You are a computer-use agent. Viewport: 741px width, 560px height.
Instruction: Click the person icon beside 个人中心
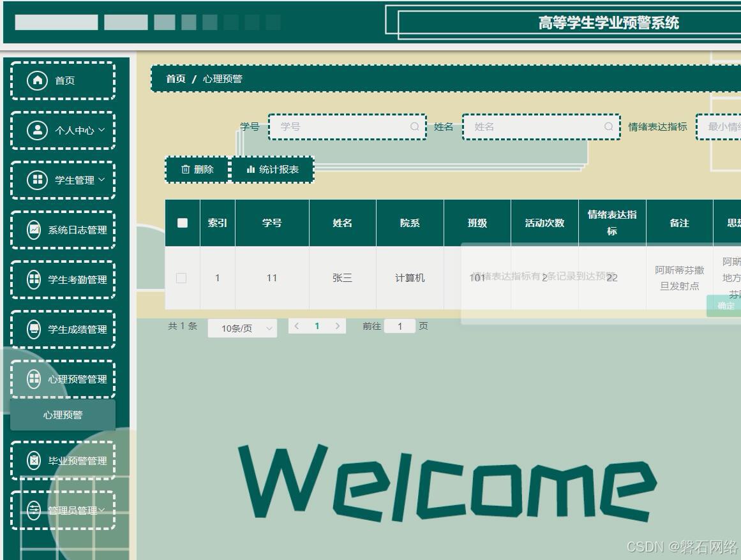(39, 129)
